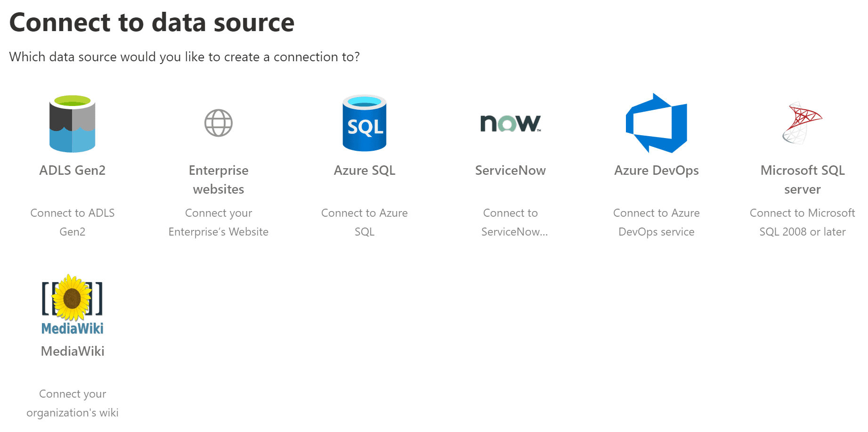Select the Azure SQL database icon

pyautogui.click(x=364, y=123)
